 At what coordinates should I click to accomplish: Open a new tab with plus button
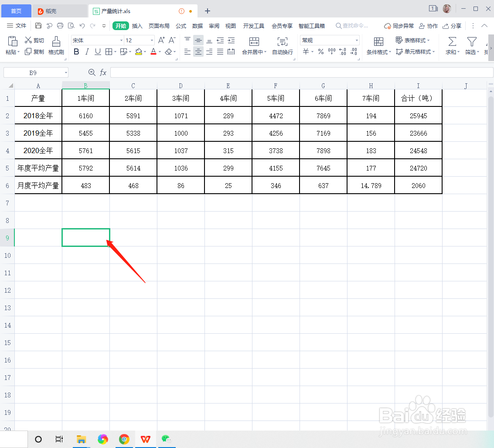pos(207,11)
